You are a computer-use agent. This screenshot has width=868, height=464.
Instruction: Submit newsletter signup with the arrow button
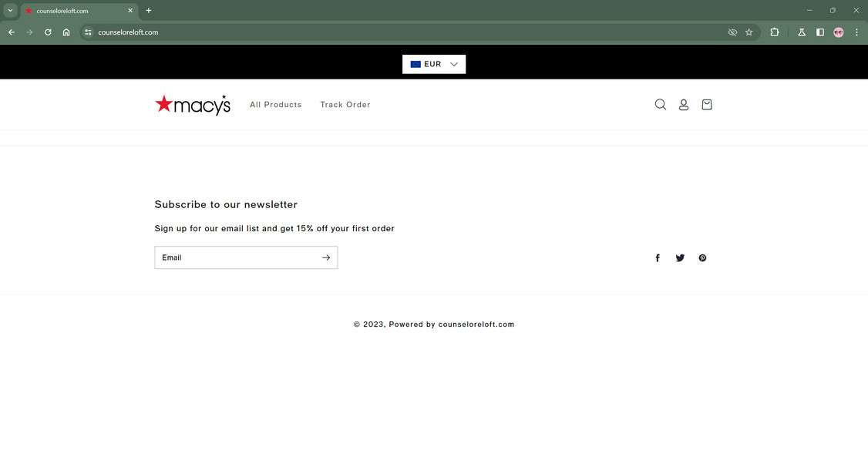click(x=325, y=257)
